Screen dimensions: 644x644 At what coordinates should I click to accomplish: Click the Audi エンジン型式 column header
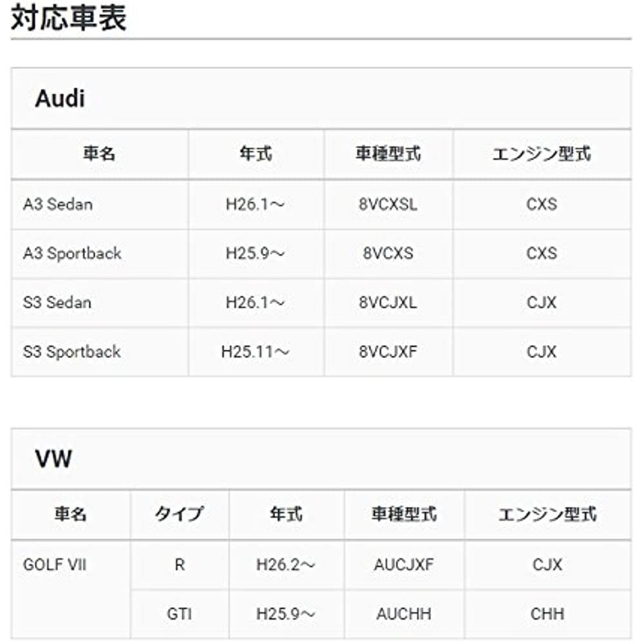coord(541,154)
